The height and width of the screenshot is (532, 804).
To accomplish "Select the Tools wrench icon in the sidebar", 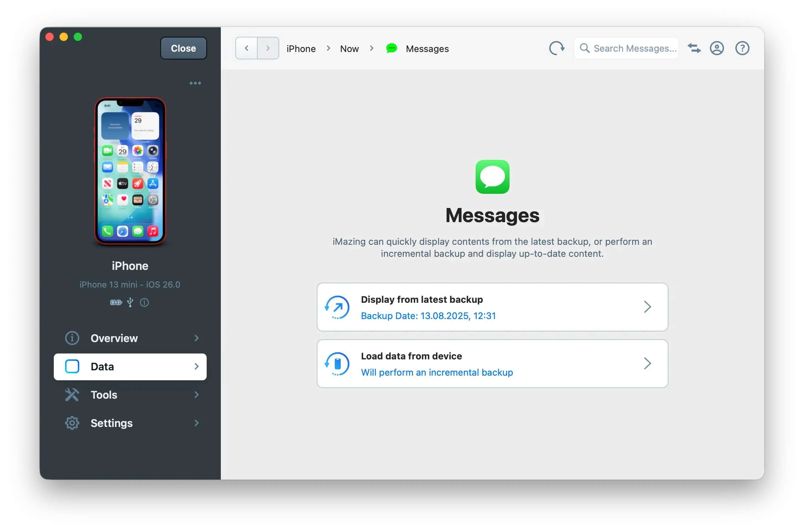I will pyautogui.click(x=72, y=395).
